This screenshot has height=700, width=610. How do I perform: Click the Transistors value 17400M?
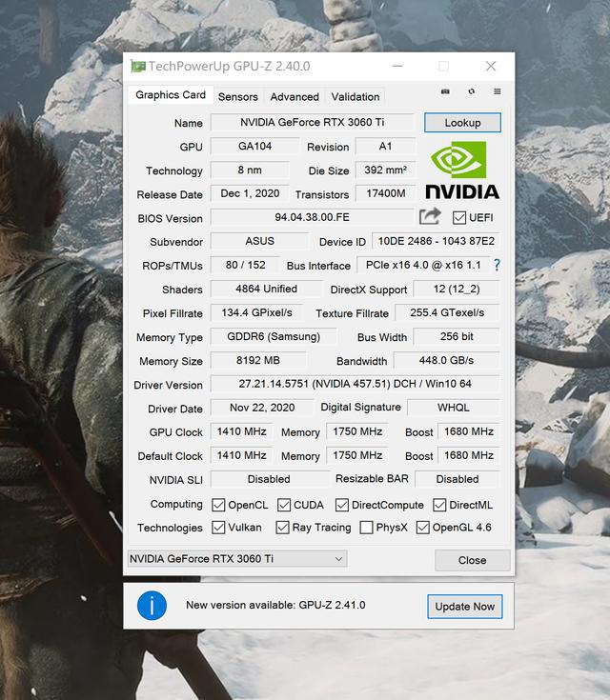tap(385, 193)
